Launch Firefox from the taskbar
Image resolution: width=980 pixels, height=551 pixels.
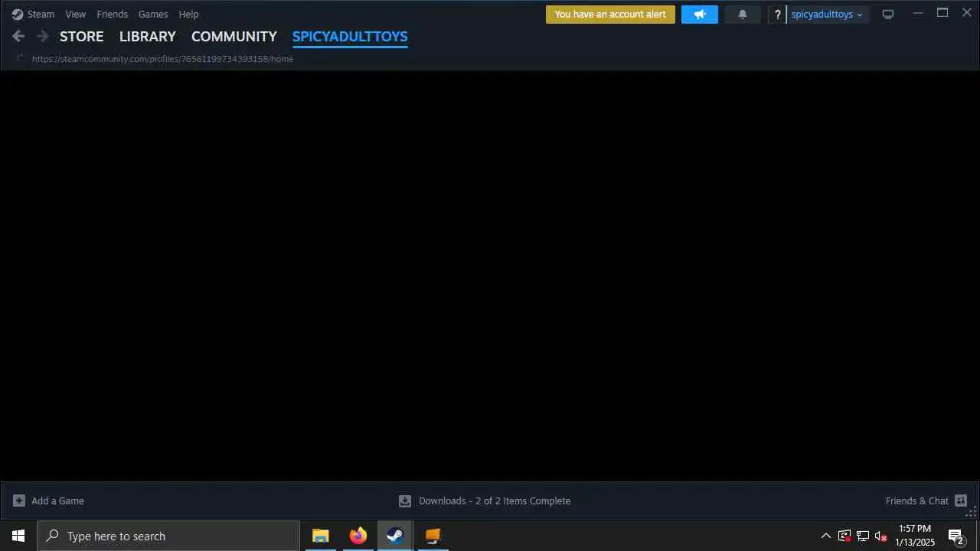point(358,536)
